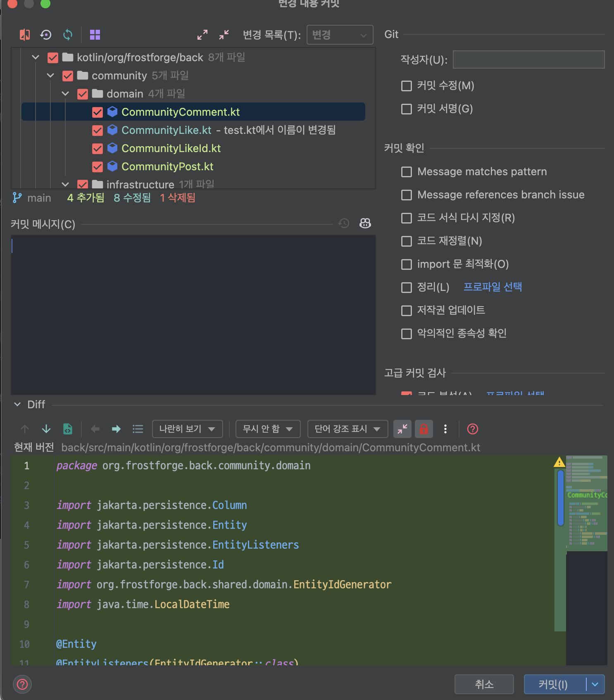
Task: Click in the 작성자(U) author field
Action: (x=528, y=60)
